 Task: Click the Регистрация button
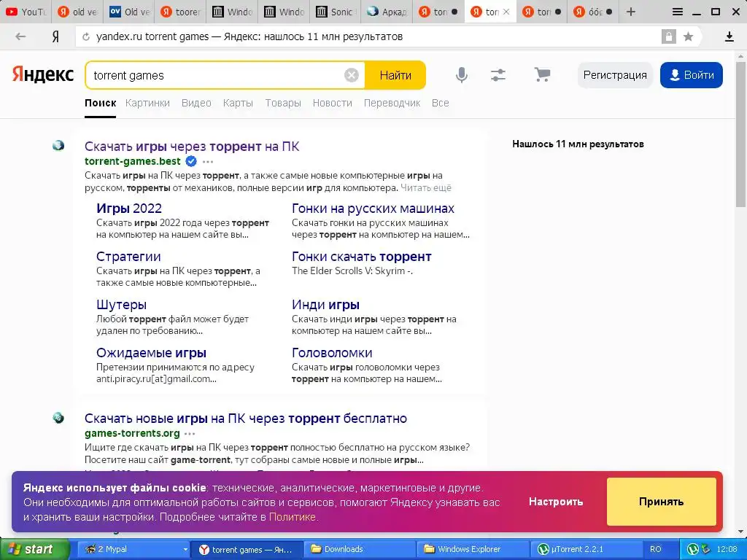[x=615, y=75]
